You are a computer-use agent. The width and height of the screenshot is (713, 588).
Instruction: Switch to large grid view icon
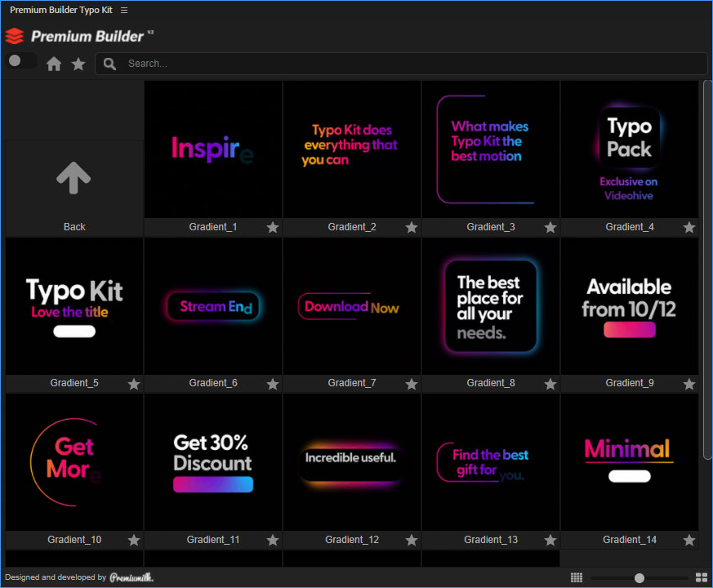tap(701, 577)
